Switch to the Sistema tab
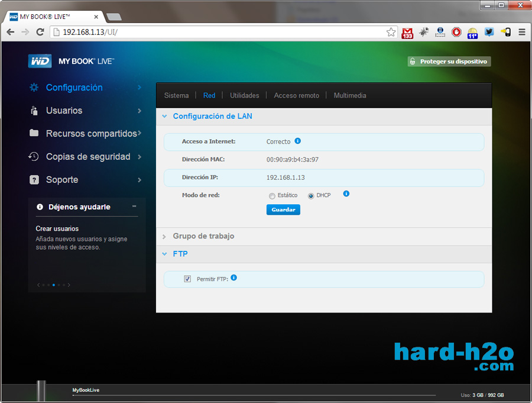 [176, 95]
